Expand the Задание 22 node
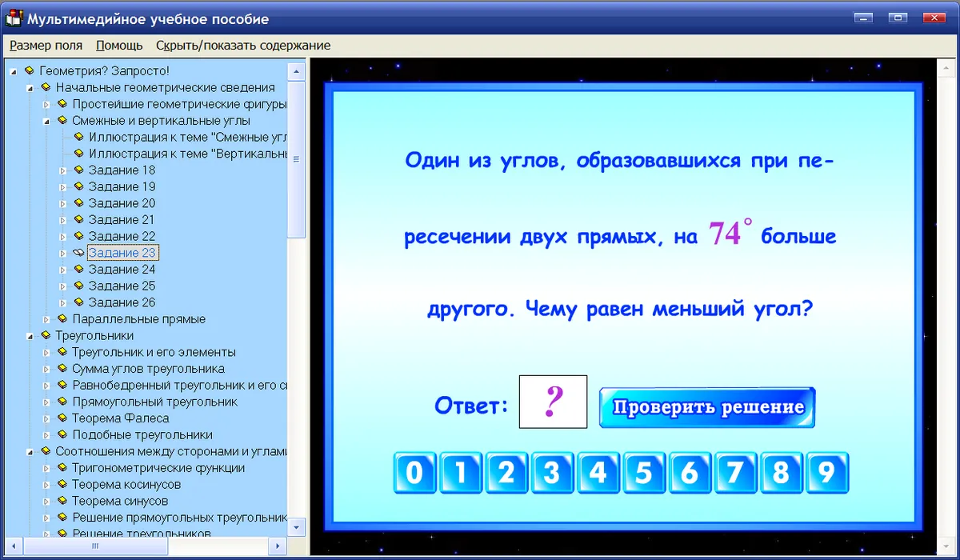Viewport: 960px width, 560px height. (x=63, y=237)
